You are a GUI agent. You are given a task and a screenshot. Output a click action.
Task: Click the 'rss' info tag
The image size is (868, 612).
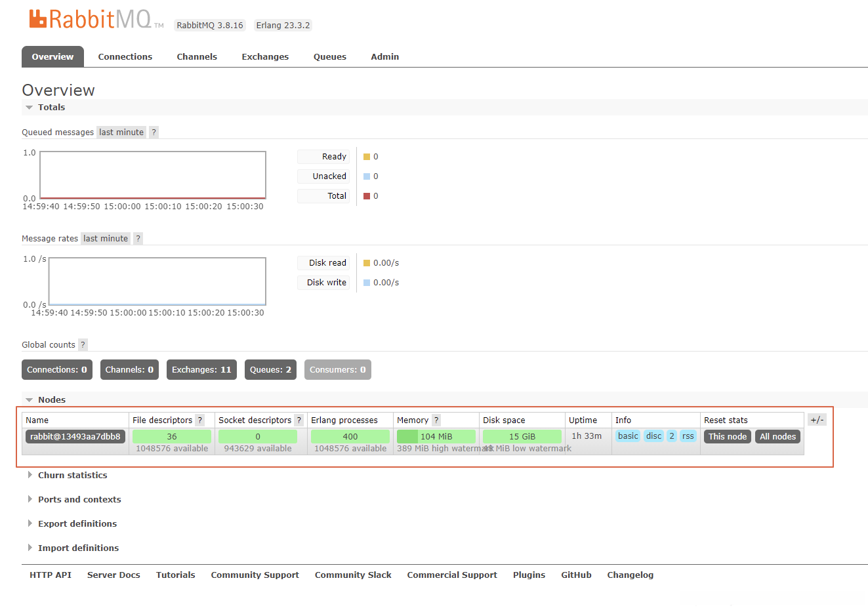point(688,436)
